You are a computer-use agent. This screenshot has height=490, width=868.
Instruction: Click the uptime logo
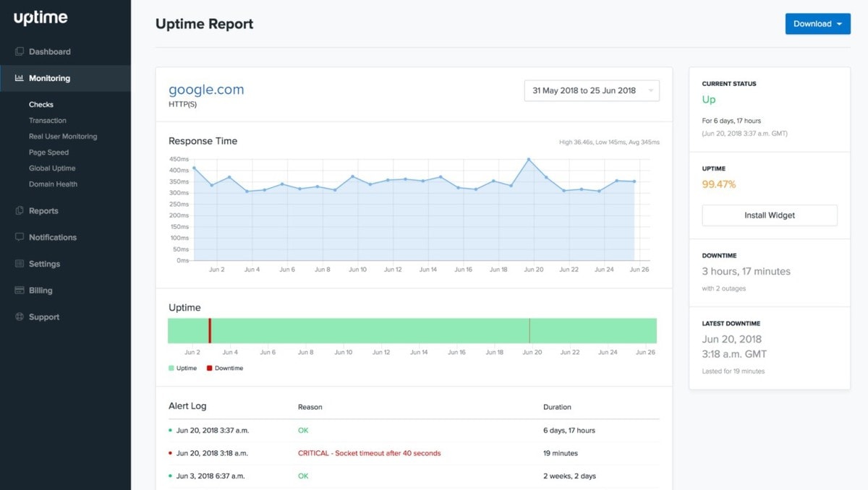click(x=41, y=19)
